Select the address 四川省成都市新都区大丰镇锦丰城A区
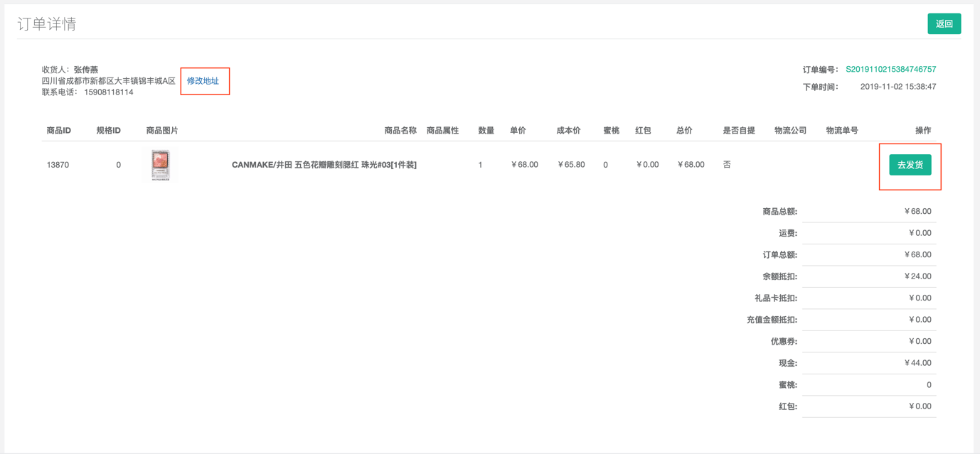Viewport: 980px width, 454px height. pos(108,81)
